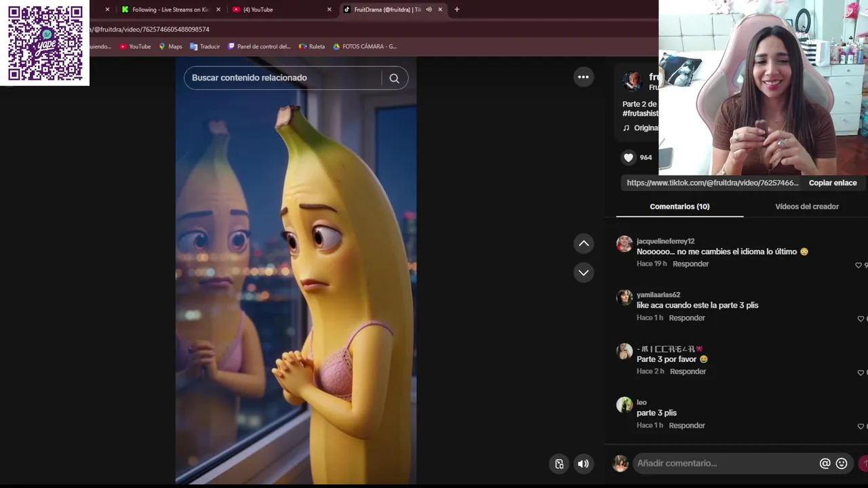Click username jacquelineferrey12

tap(665, 241)
